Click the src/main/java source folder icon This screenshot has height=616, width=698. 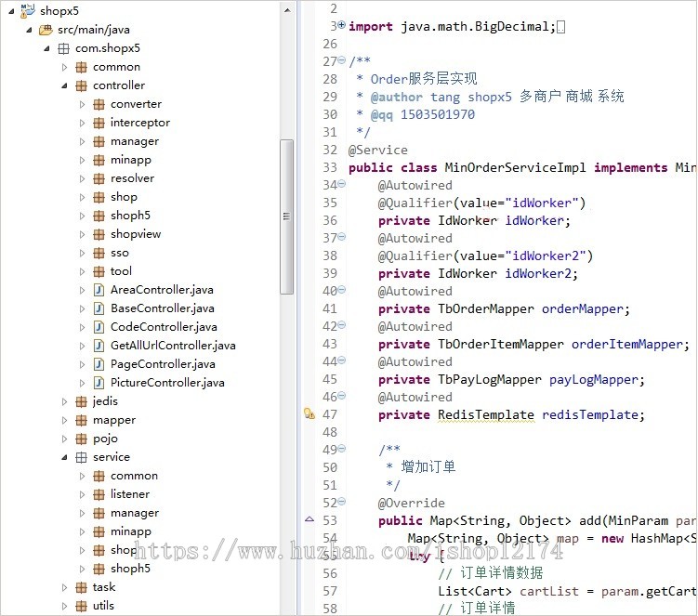46,30
